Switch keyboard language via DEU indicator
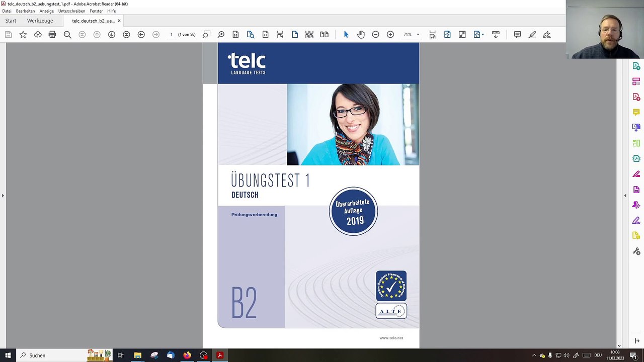 [598, 355]
